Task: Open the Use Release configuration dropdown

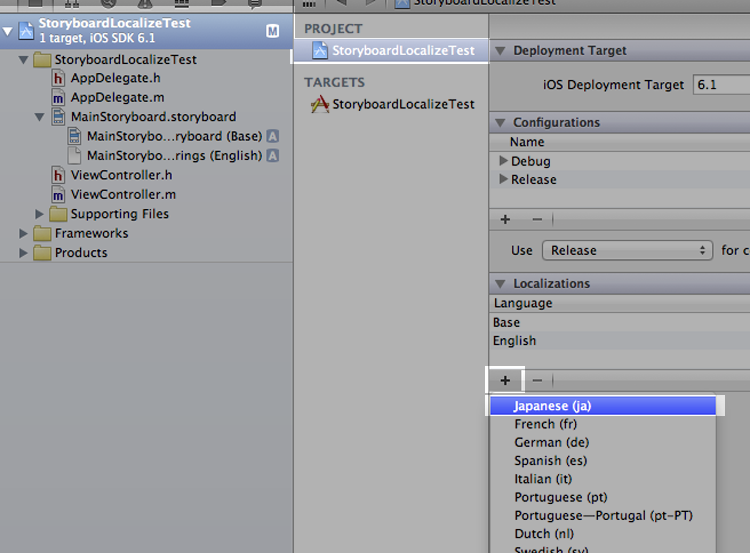Action: click(627, 250)
